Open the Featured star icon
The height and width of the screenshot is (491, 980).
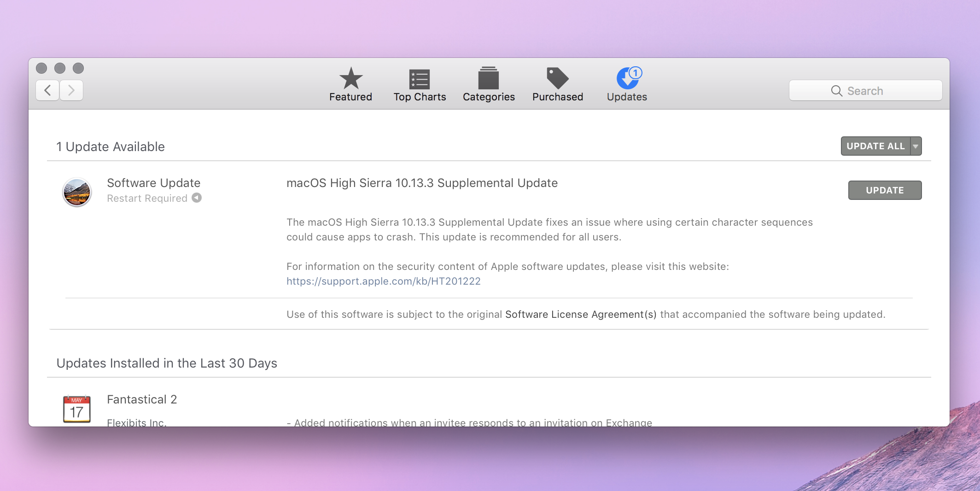[351, 78]
